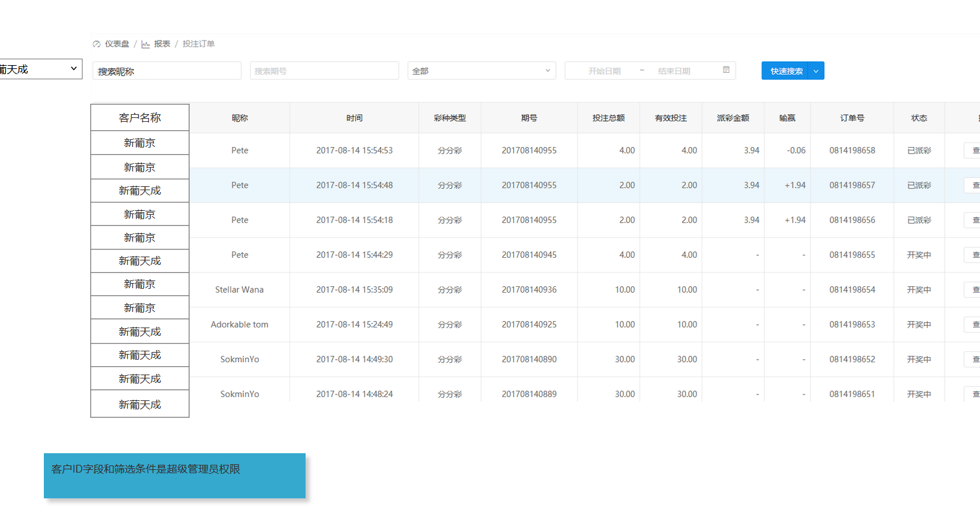Image resolution: width=980 pixels, height=508 pixels.
Task: Click timestamp 2017-08-14 15:54:48
Action: click(x=355, y=185)
